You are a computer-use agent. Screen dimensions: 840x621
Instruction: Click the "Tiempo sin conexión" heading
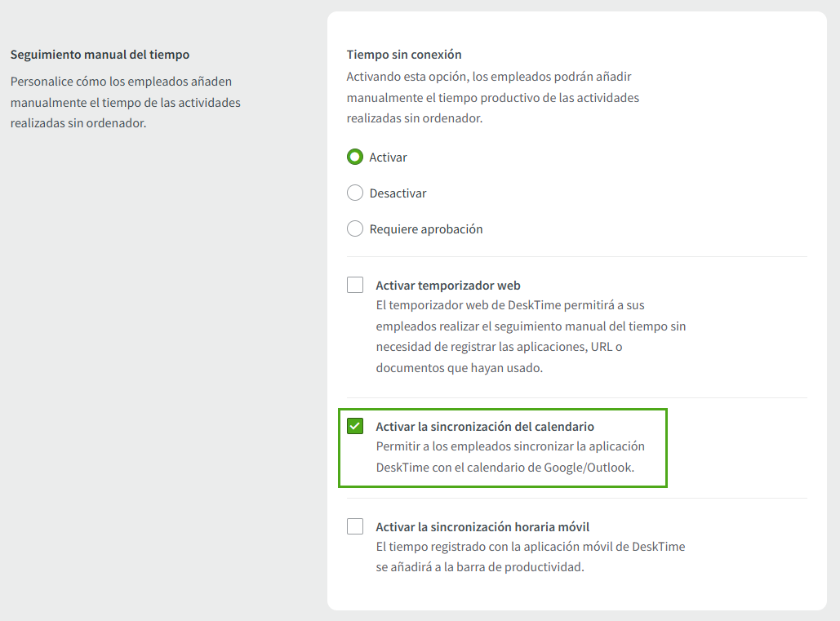coord(404,54)
